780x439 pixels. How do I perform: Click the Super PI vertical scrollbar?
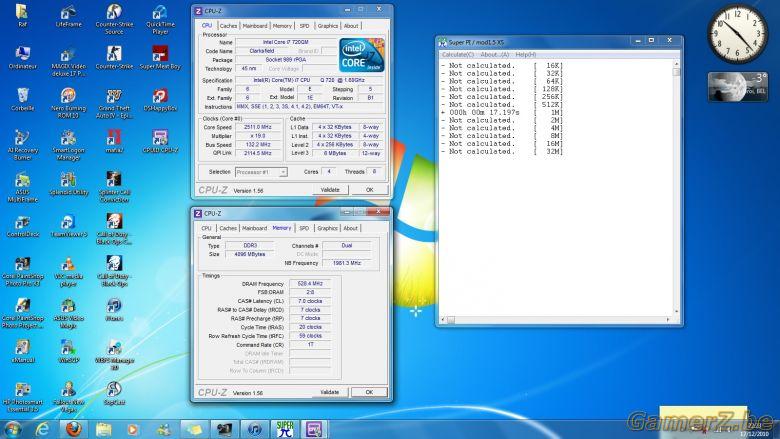(x=676, y=187)
